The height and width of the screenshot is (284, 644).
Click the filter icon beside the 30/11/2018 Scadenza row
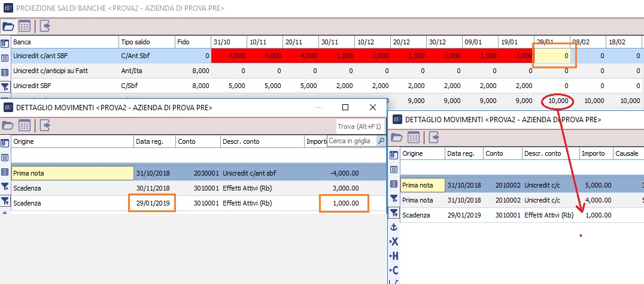5,186
